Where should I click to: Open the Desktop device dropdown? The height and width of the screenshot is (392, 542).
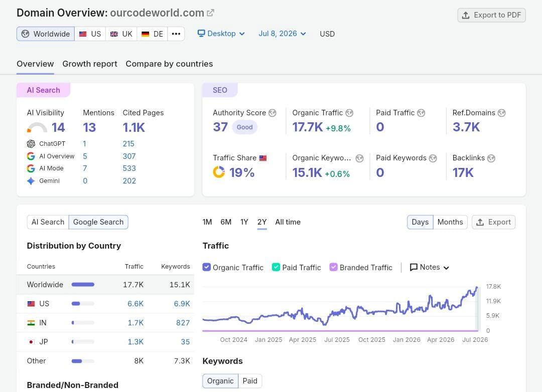tap(221, 34)
